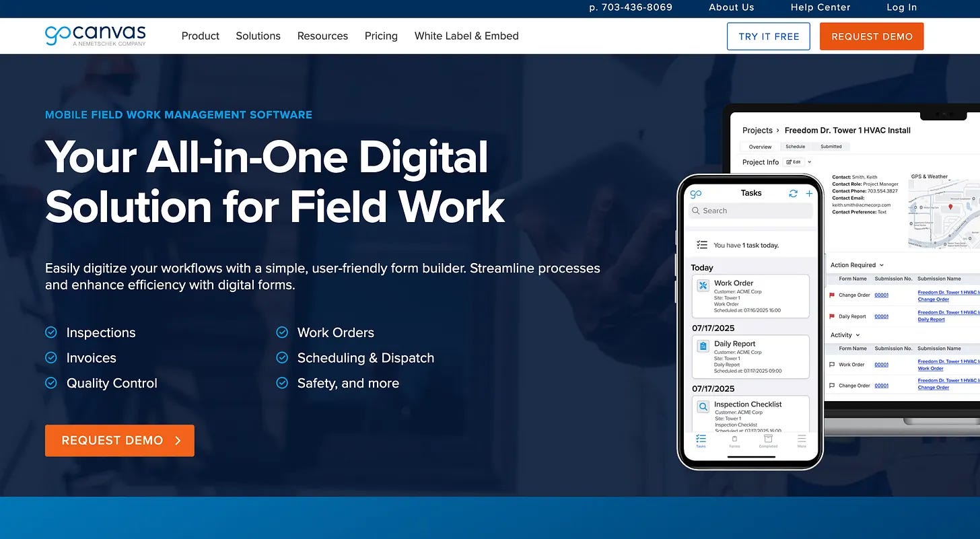This screenshot has width=980, height=539.
Task: Click the 'Scheduling & Dispatch' feature text
Action: click(x=365, y=358)
